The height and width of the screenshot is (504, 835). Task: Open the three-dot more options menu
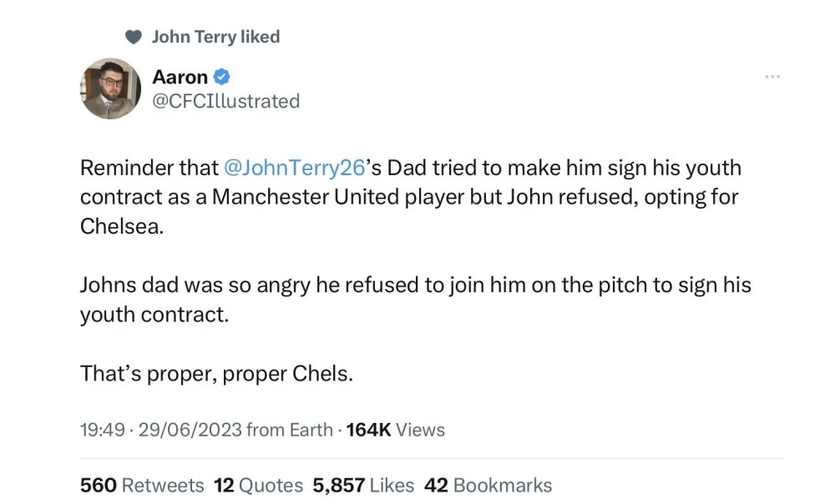(772, 77)
